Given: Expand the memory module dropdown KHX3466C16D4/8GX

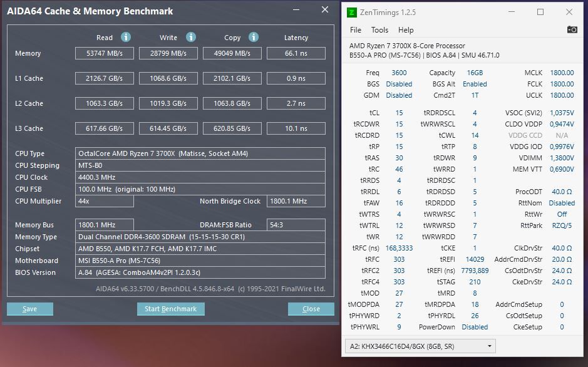Looking at the screenshot, I should (x=420, y=346).
